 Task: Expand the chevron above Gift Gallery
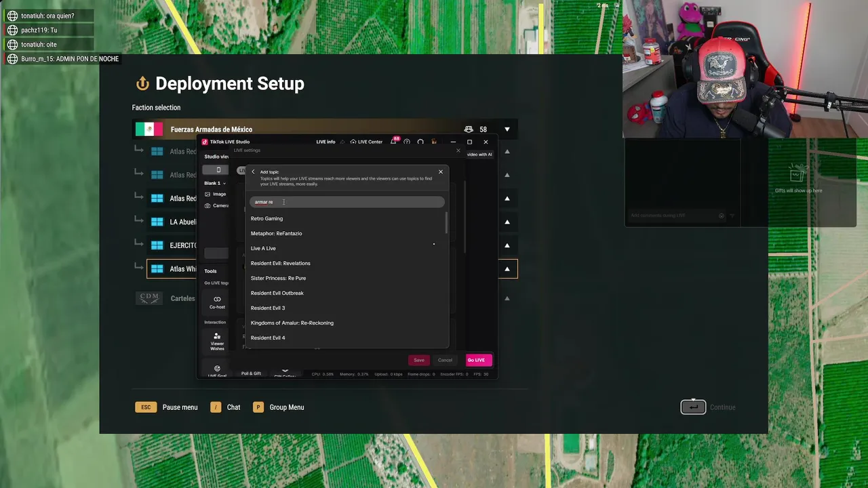pyautogui.click(x=285, y=371)
